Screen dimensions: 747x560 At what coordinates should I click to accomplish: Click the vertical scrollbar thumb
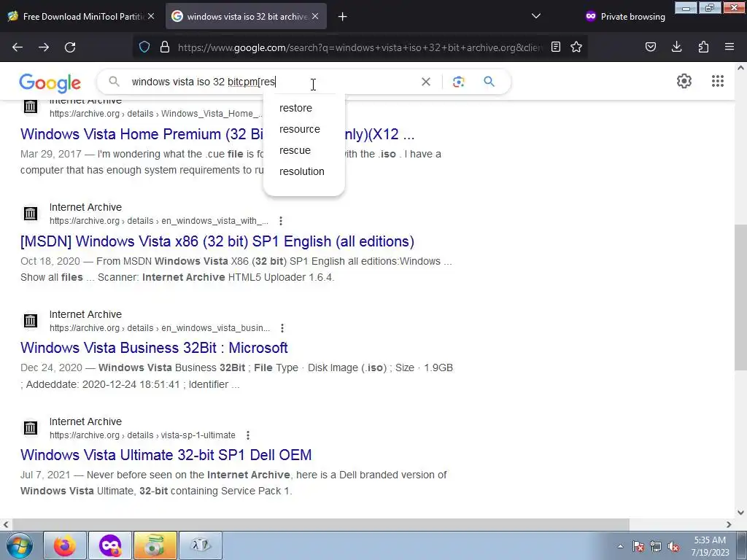pos(740,296)
